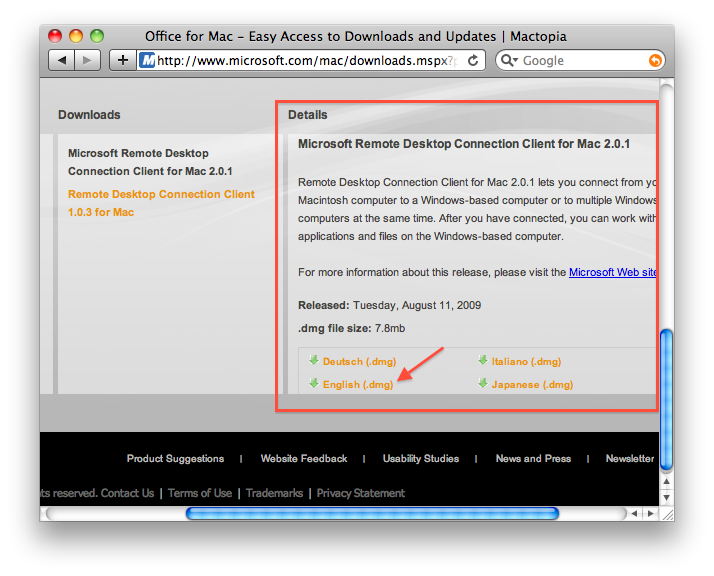
Task: Click the Details section heading
Action: click(x=308, y=115)
